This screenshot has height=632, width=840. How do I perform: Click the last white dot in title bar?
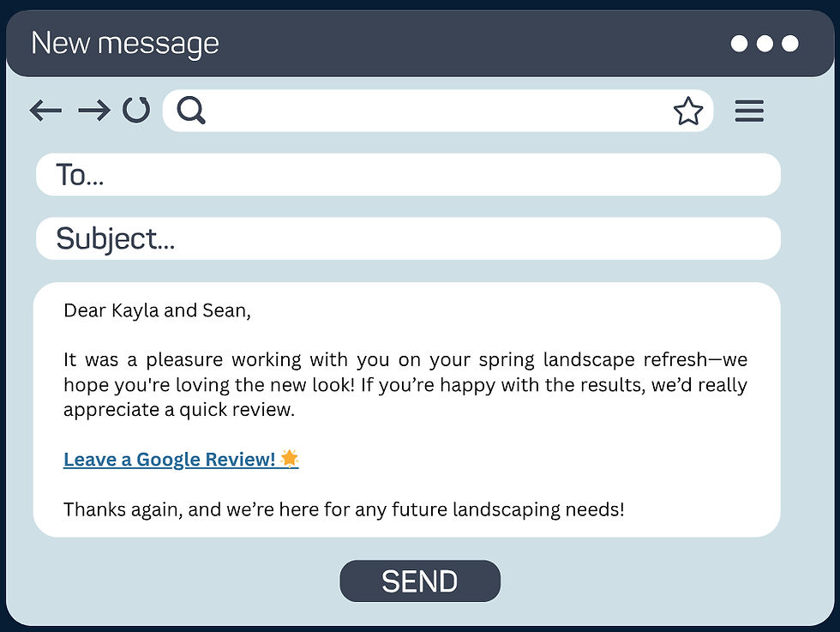coord(790,44)
